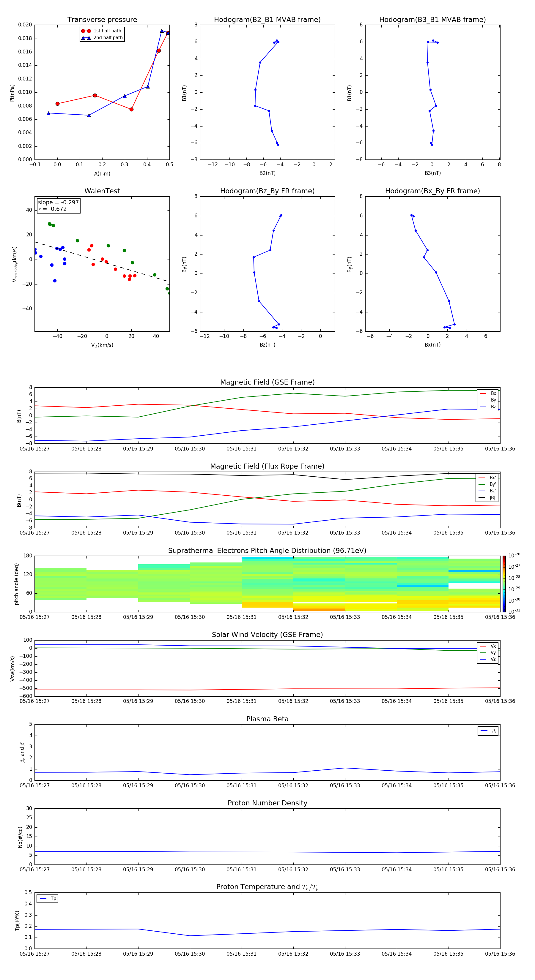The height and width of the screenshot is (980, 535).
Task: Select the "Vx" legend entry
Action: [x=488, y=646]
